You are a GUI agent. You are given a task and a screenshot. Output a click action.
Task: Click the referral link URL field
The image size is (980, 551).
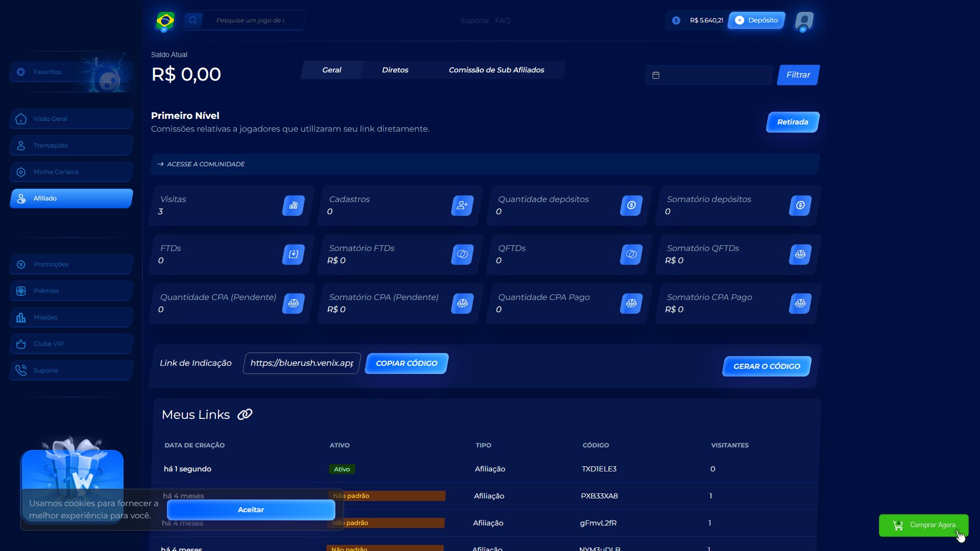pyautogui.click(x=302, y=363)
